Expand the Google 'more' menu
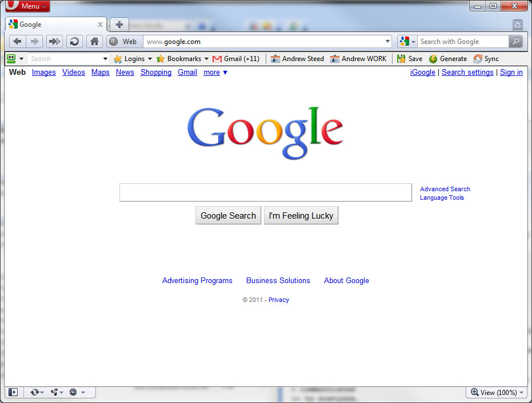Image resolution: width=532 pixels, height=403 pixels. [215, 72]
